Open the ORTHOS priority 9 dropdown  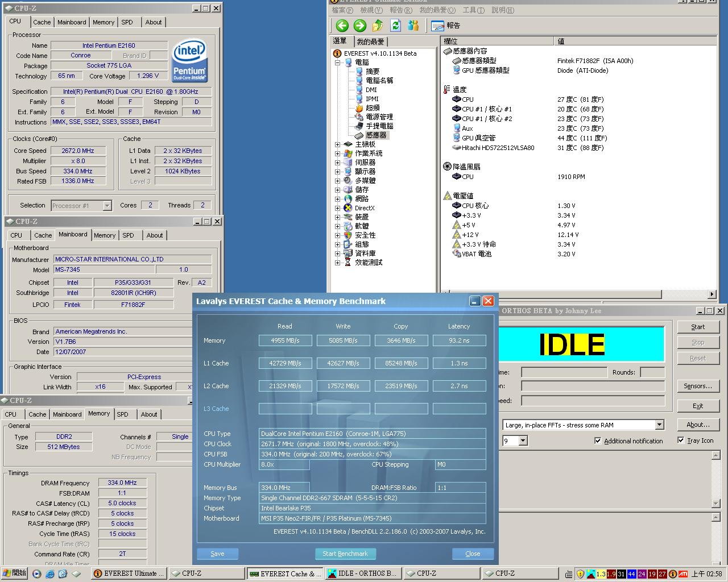(x=523, y=440)
